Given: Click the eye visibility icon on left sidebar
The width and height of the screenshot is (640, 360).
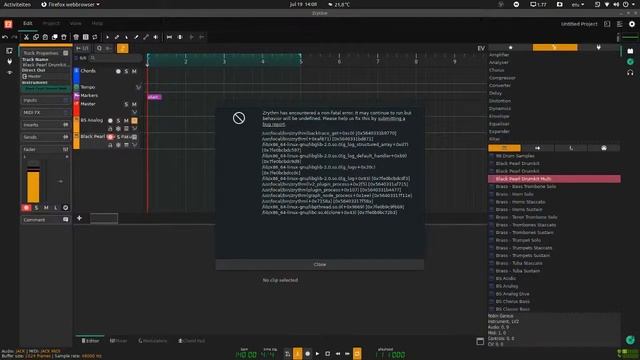Looking at the screenshot, I should 9,72.
